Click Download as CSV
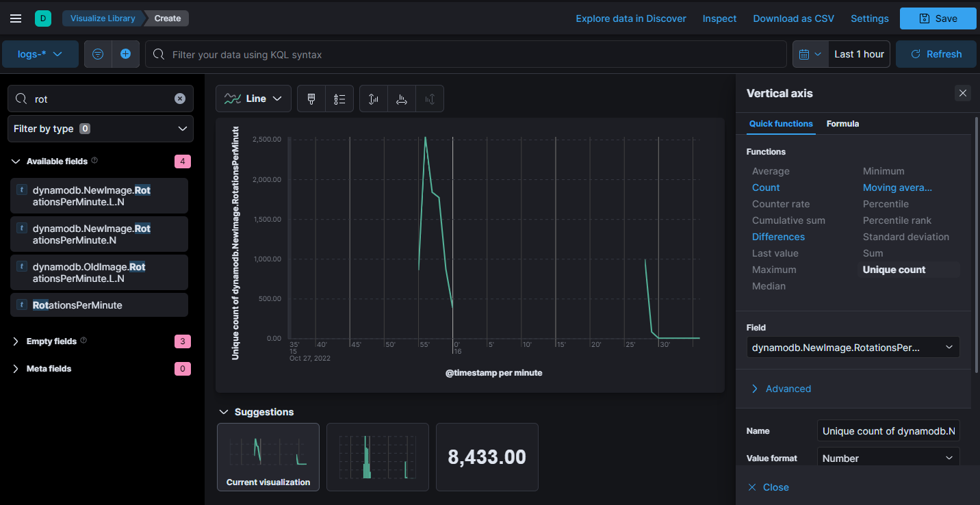The image size is (980, 505). (x=793, y=18)
